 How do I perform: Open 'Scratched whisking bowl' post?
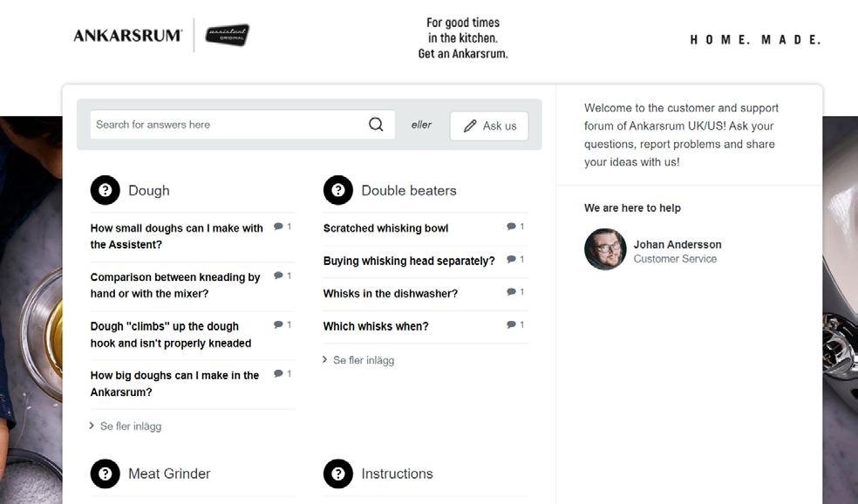[385, 228]
